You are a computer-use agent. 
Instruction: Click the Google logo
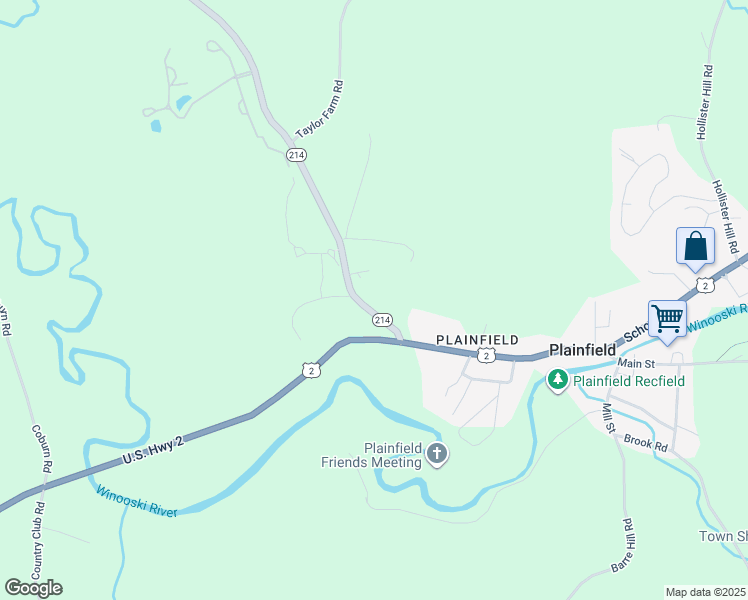[x=33, y=588]
